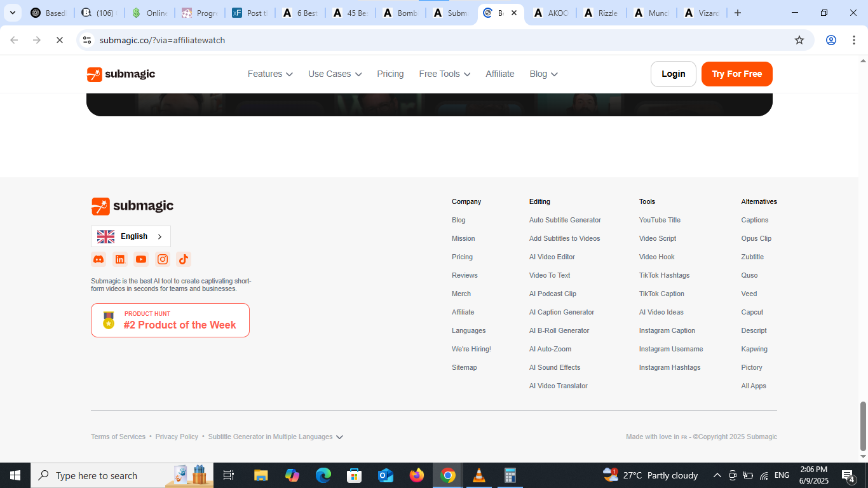Viewport: 868px width, 488px height.
Task: Open Sitemap footer link
Action: point(465,367)
